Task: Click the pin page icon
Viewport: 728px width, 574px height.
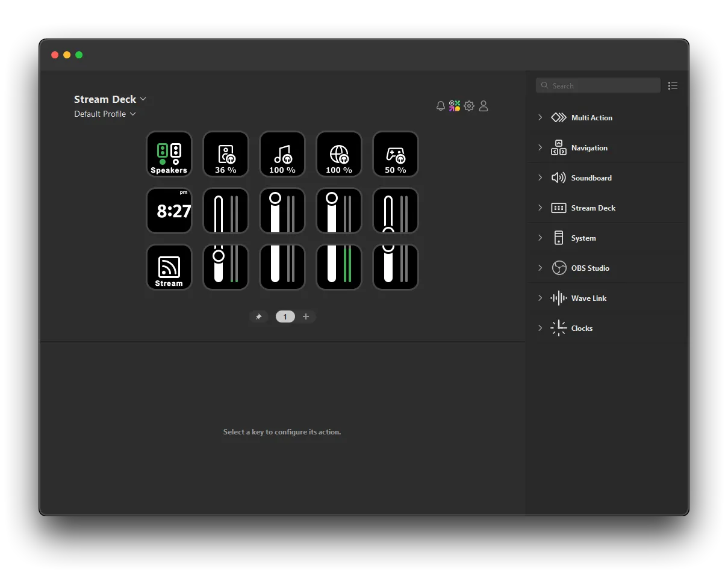Action: pos(259,316)
